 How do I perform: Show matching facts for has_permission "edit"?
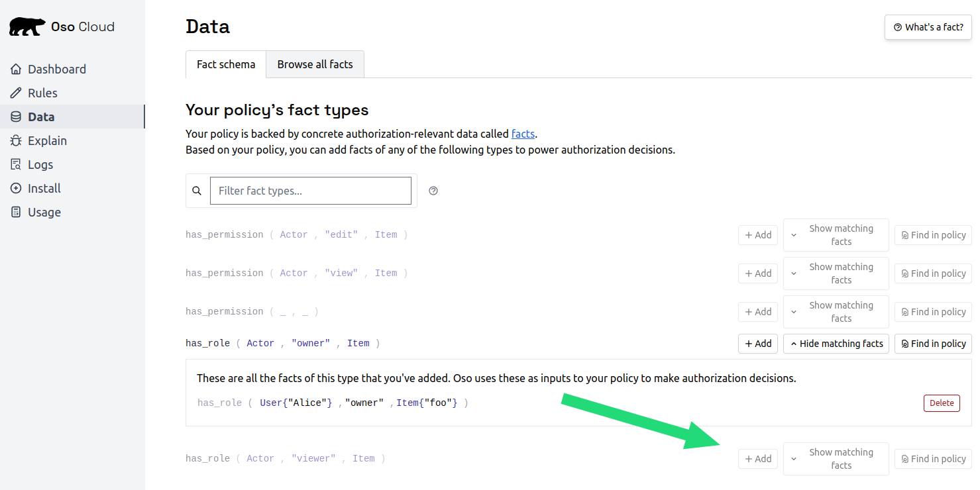click(x=836, y=235)
